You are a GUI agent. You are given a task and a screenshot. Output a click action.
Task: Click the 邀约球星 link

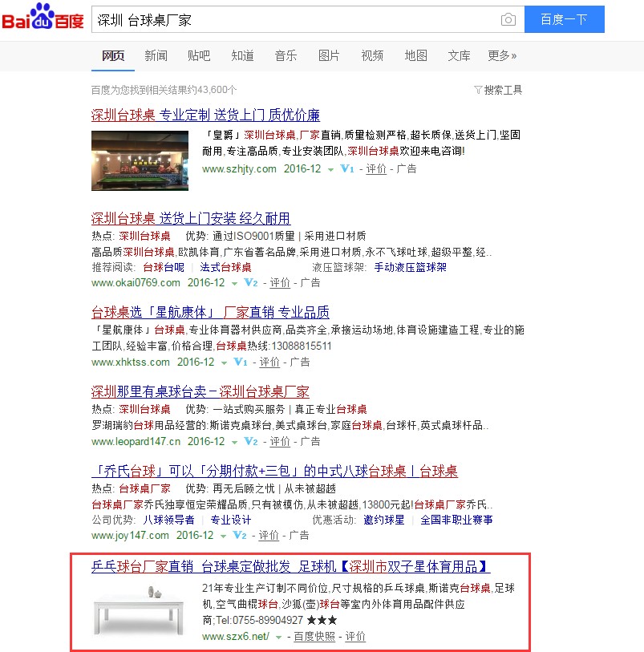(383, 520)
